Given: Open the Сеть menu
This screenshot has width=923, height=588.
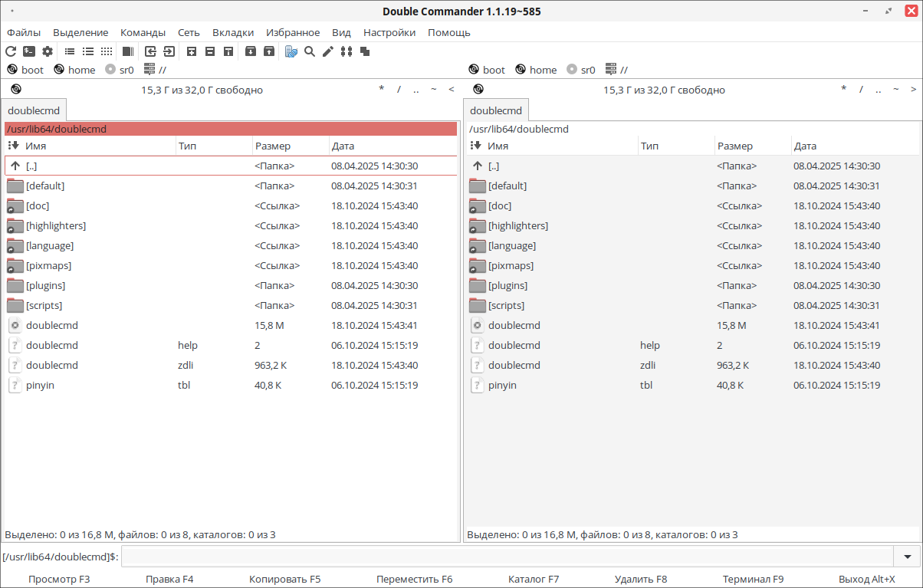Looking at the screenshot, I should (189, 32).
